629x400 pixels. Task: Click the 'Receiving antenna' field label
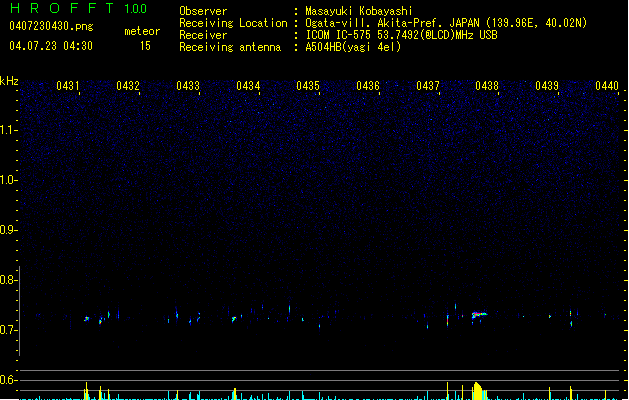(x=230, y=47)
